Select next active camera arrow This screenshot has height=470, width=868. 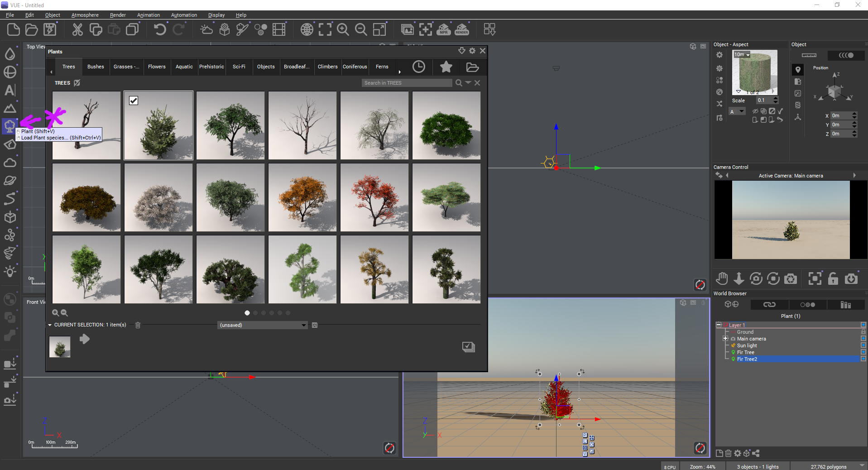click(854, 176)
